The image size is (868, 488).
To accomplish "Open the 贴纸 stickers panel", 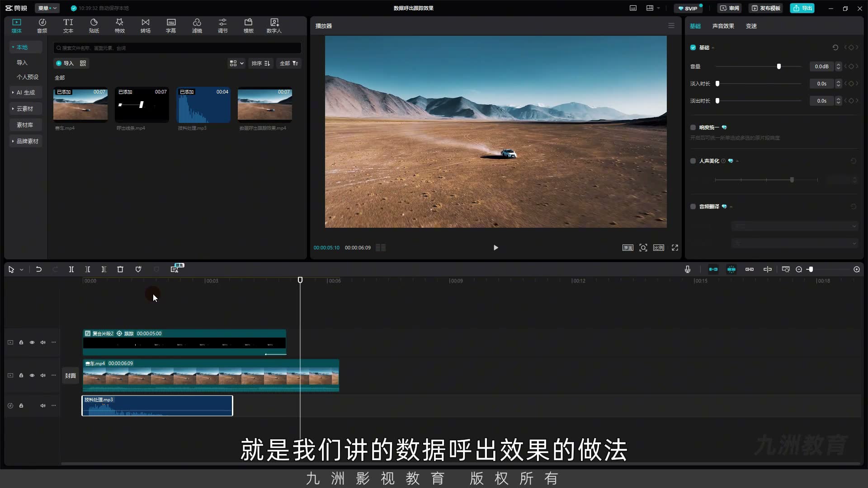I will [x=94, y=26].
